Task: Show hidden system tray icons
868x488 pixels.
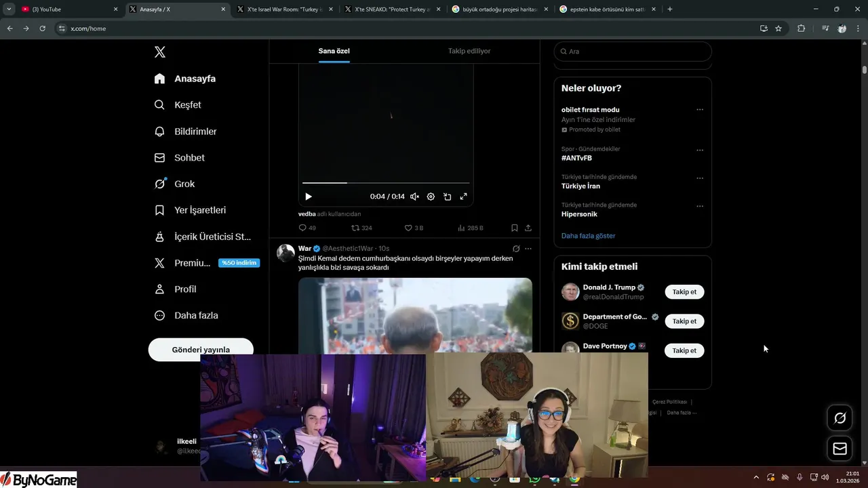Action: point(756,477)
